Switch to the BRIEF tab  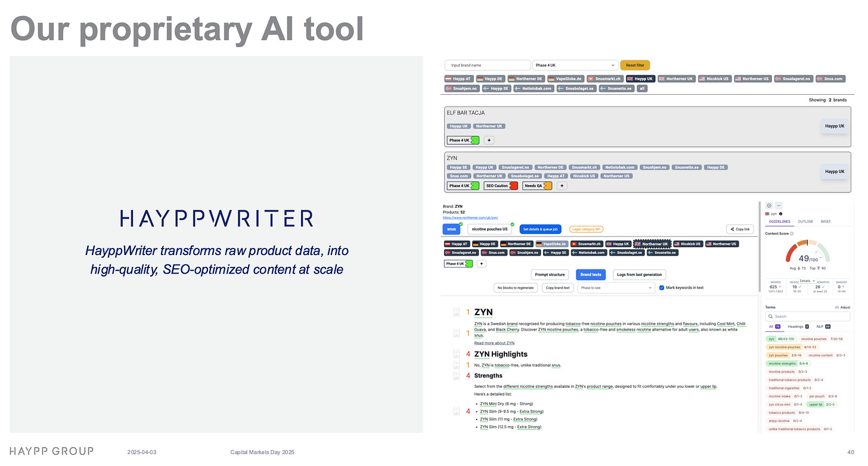(x=826, y=221)
